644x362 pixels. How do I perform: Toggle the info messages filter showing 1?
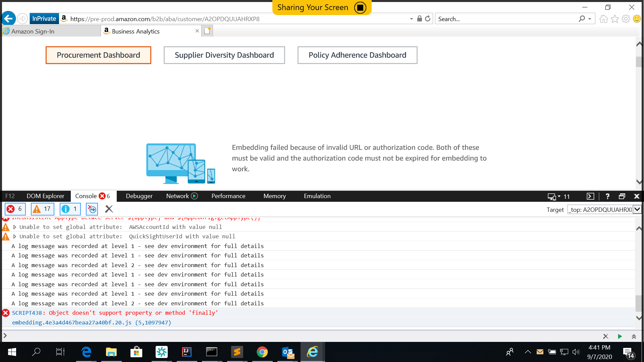[x=70, y=209]
